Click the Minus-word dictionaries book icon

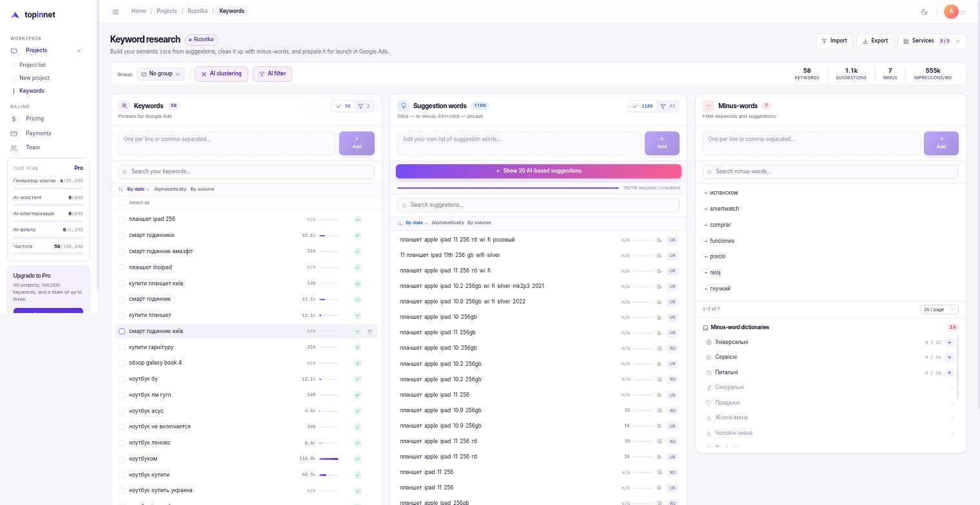coord(705,328)
